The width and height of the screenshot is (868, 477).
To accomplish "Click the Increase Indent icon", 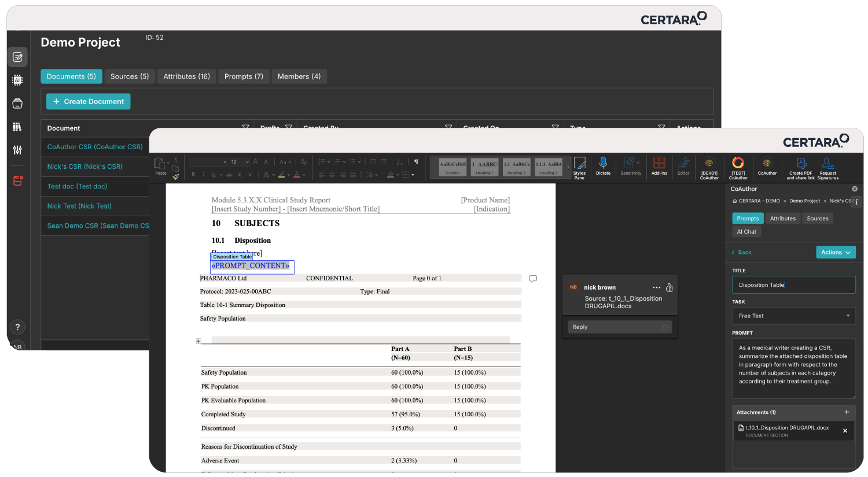I will click(x=384, y=162).
